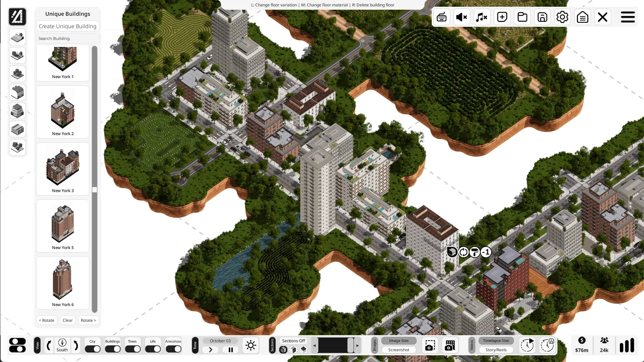Select New York 3 building thumbnail

[x=63, y=169]
